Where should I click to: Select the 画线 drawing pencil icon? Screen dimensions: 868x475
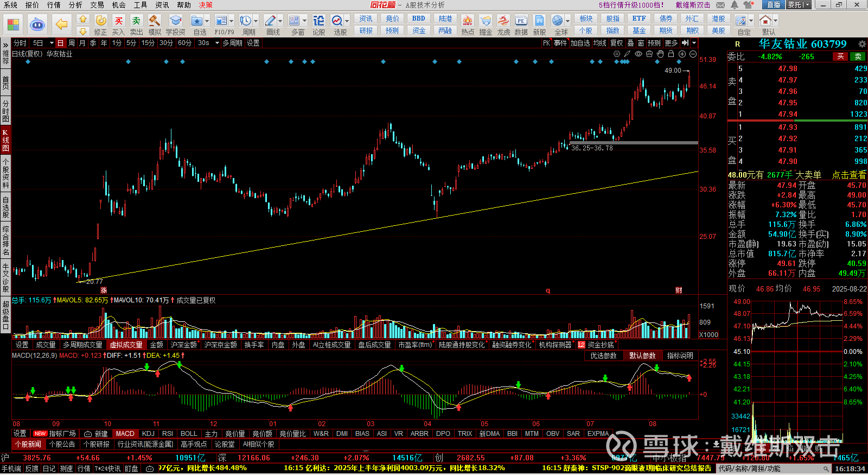(270, 21)
